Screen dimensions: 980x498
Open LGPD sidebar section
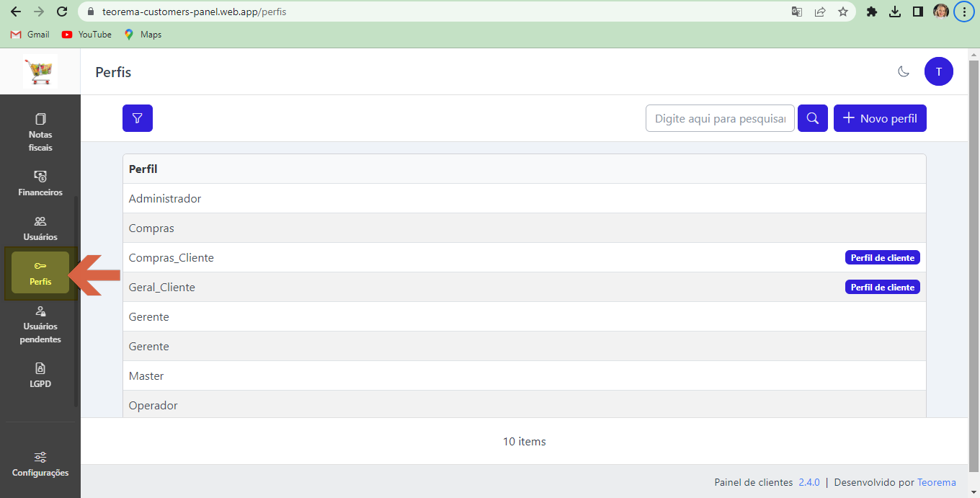pyautogui.click(x=40, y=375)
